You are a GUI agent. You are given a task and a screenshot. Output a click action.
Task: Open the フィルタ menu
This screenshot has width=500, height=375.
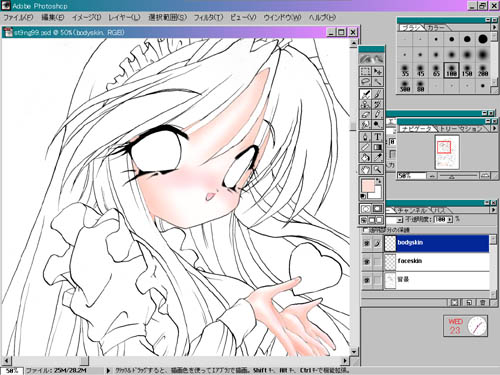(x=208, y=17)
